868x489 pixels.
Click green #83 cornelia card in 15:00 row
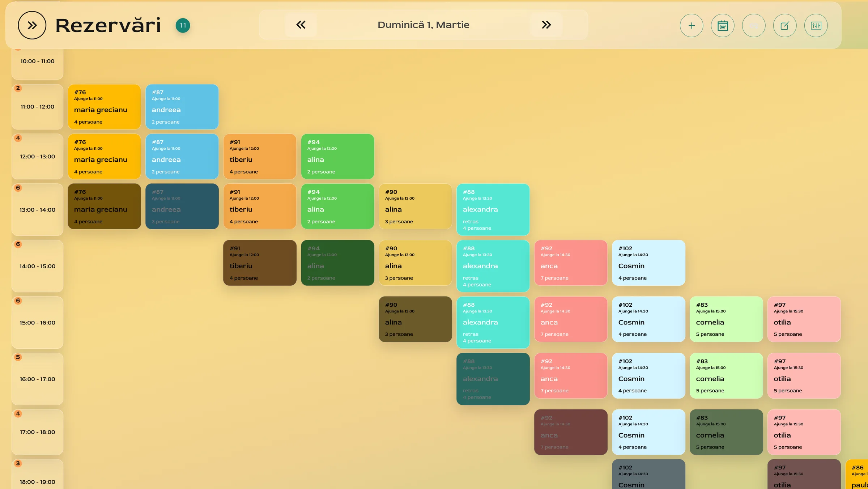pyautogui.click(x=726, y=319)
